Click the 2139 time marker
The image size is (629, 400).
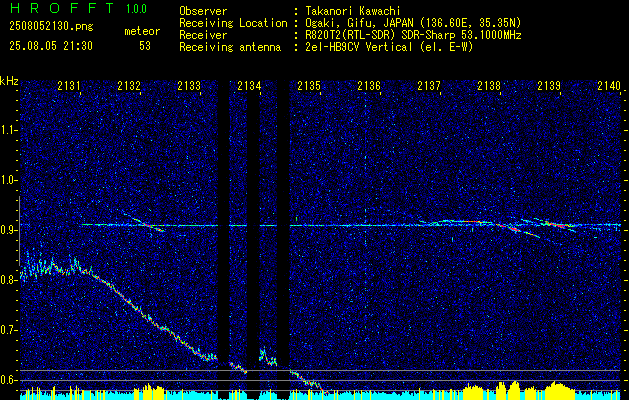(x=549, y=85)
